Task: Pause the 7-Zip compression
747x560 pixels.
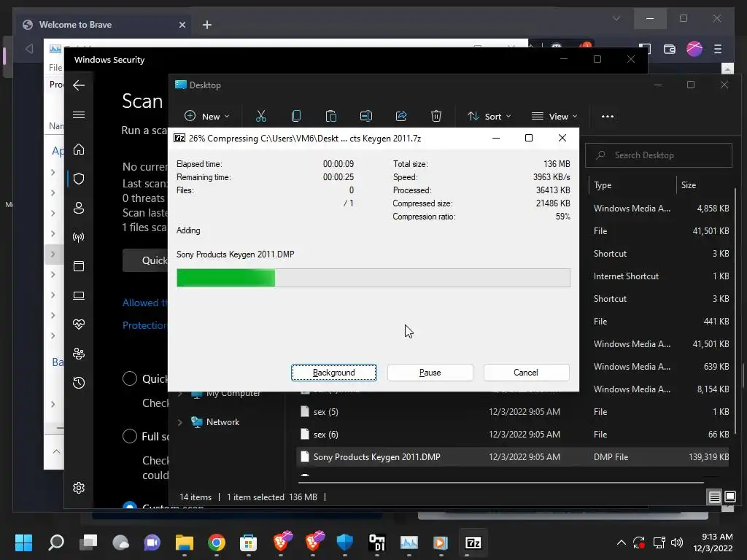Action: click(x=430, y=373)
